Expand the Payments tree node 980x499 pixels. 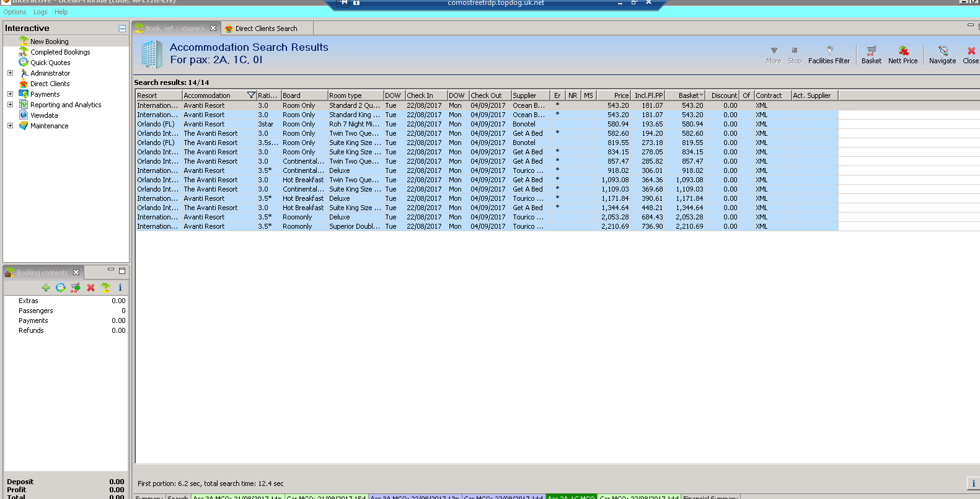click(10, 94)
